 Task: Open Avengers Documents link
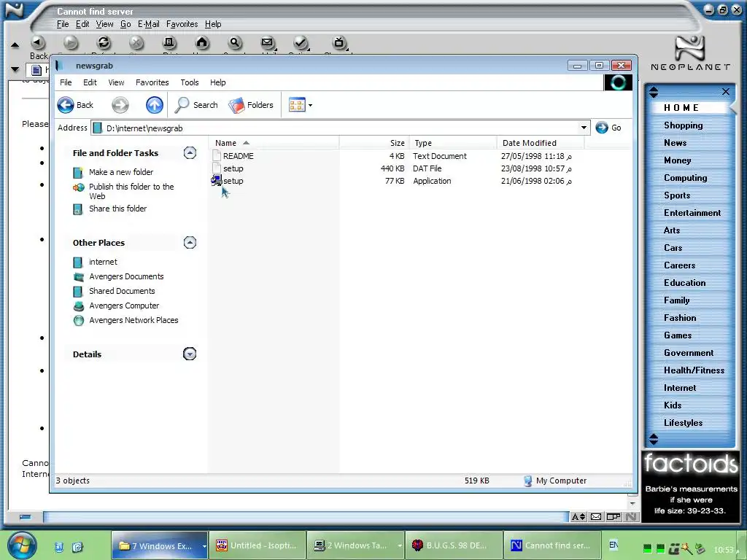pyautogui.click(x=126, y=276)
